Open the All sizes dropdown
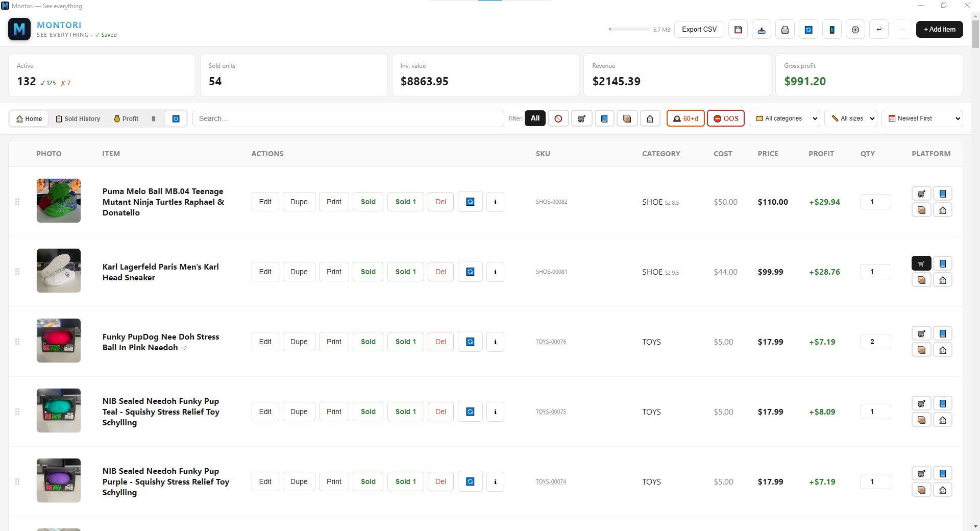 click(x=851, y=118)
